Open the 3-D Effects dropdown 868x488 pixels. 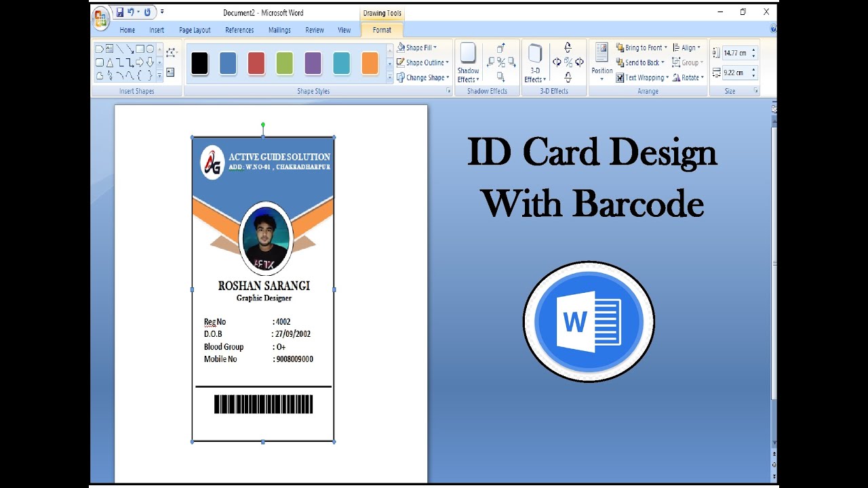535,63
